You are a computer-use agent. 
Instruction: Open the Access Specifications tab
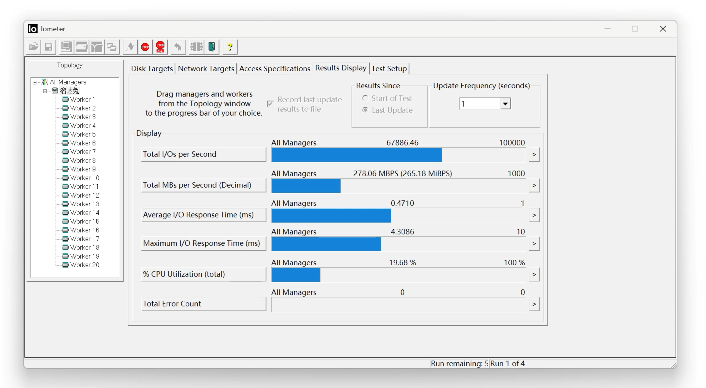tap(275, 68)
